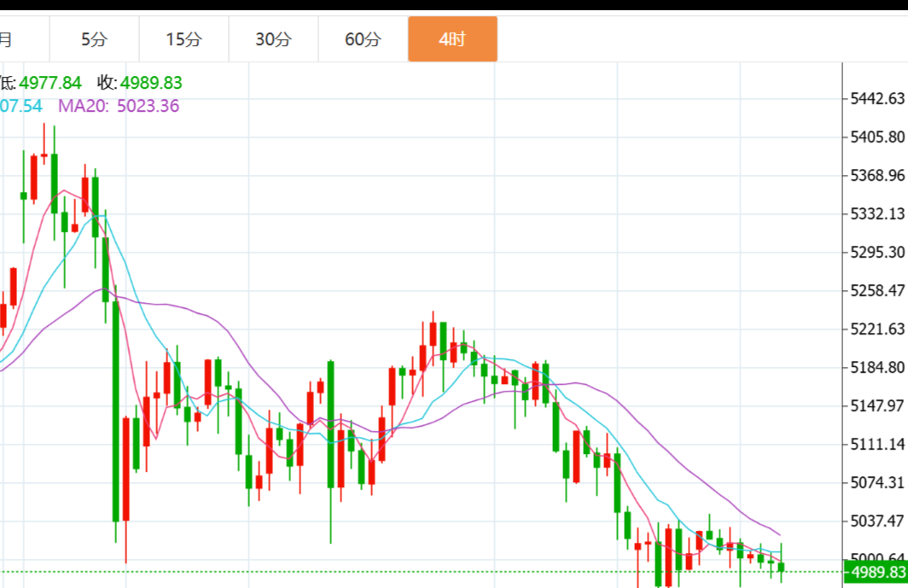The height and width of the screenshot is (588, 908).
Task: Click the 5405.80 price axis label
Action: 877,137
